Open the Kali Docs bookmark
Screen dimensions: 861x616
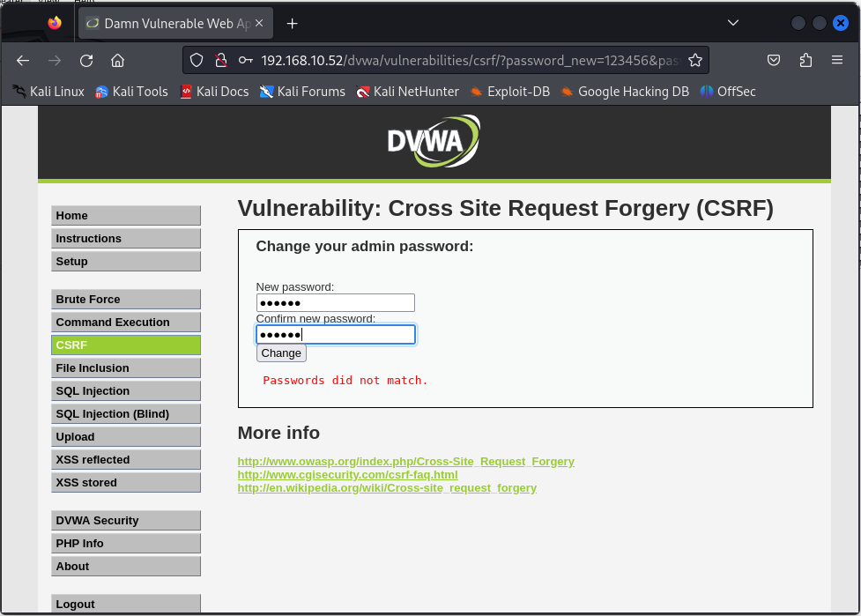point(215,92)
